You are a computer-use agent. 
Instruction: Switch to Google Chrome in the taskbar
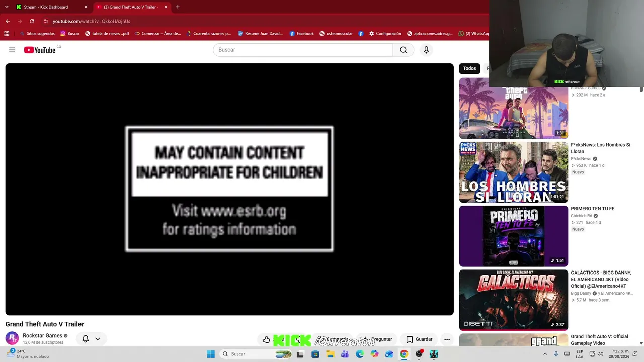tap(404, 354)
